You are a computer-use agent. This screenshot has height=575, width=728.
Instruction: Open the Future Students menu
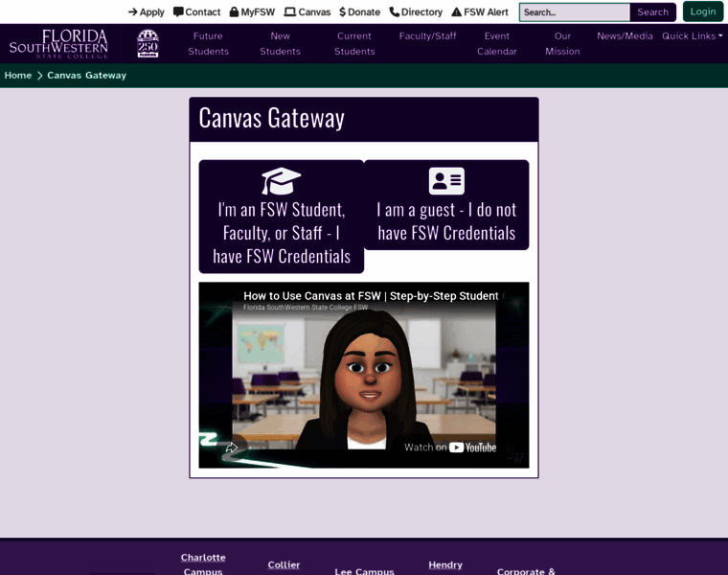click(209, 44)
